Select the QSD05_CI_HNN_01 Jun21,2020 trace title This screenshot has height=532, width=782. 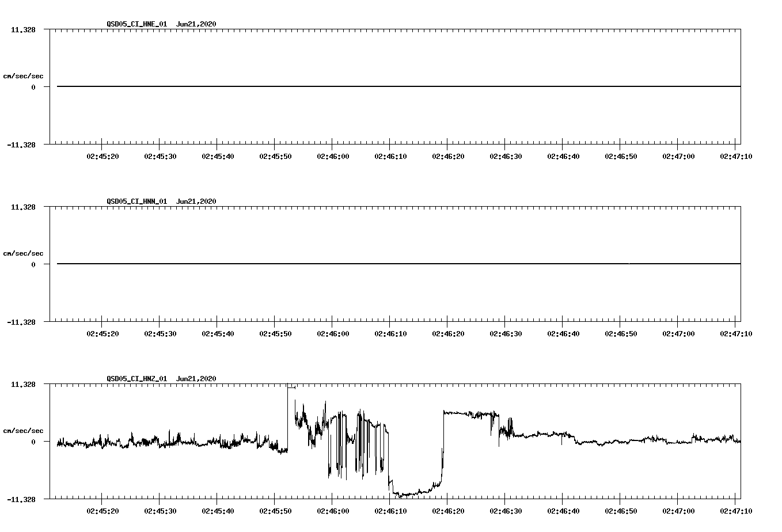pos(161,202)
